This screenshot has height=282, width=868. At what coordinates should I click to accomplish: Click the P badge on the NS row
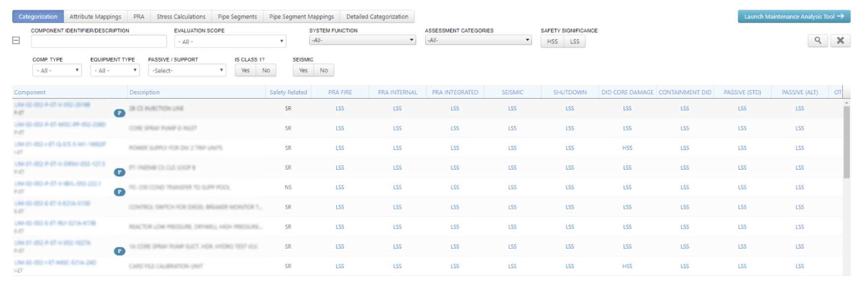119,192
